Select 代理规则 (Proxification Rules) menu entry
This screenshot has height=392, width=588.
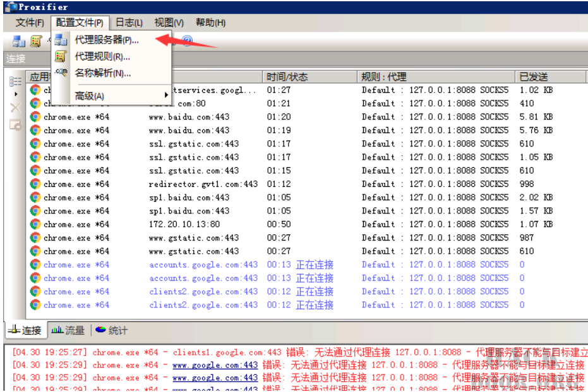(102, 56)
